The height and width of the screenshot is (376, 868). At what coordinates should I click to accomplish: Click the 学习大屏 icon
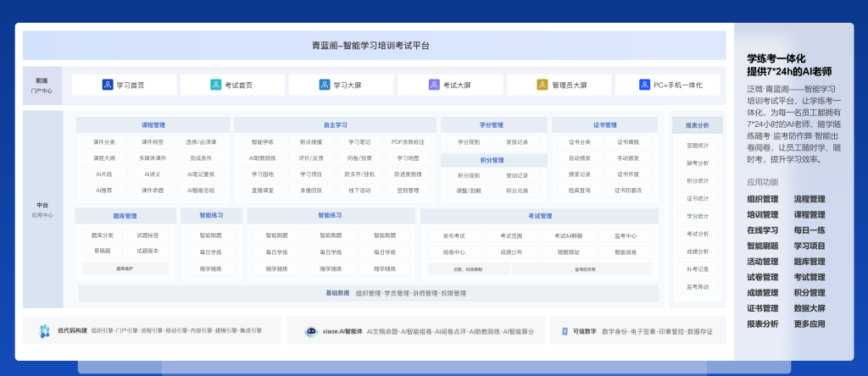tap(325, 85)
